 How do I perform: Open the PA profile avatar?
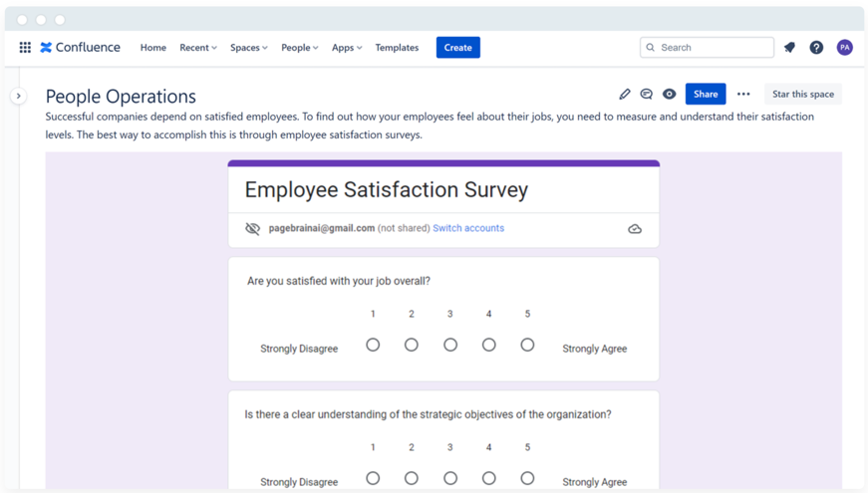click(x=844, y=47)
